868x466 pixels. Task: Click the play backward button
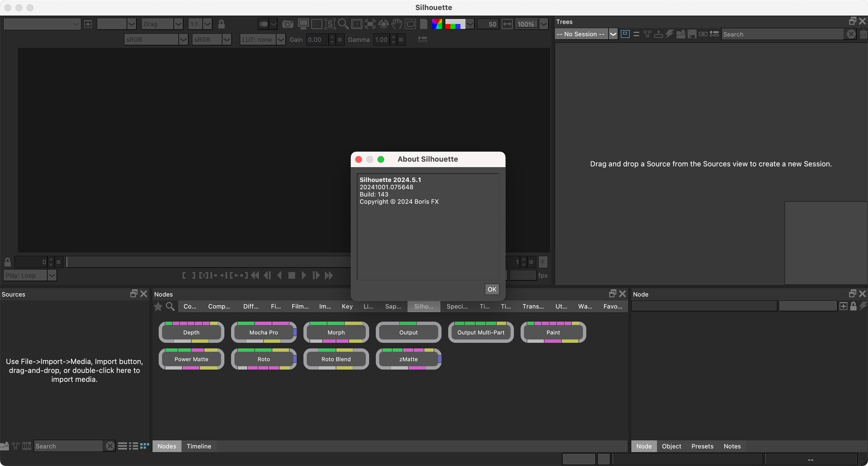[x=279, y=275]
